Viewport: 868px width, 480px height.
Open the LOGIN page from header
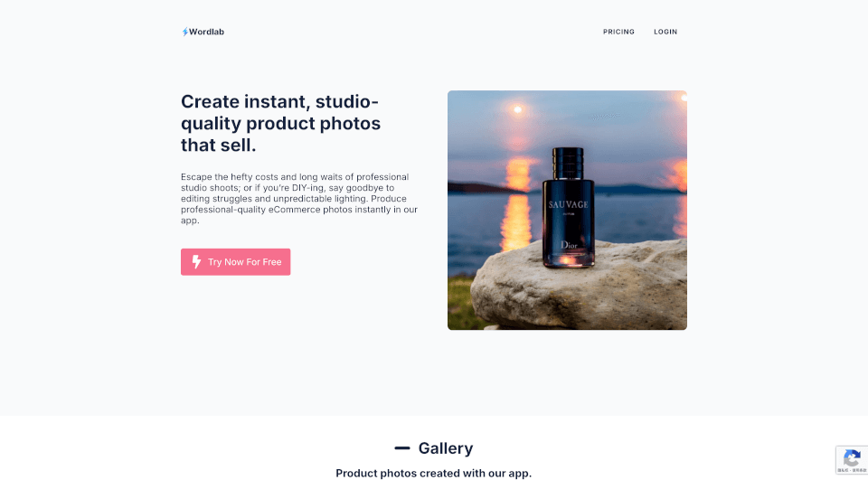click(x=665, y=33)
